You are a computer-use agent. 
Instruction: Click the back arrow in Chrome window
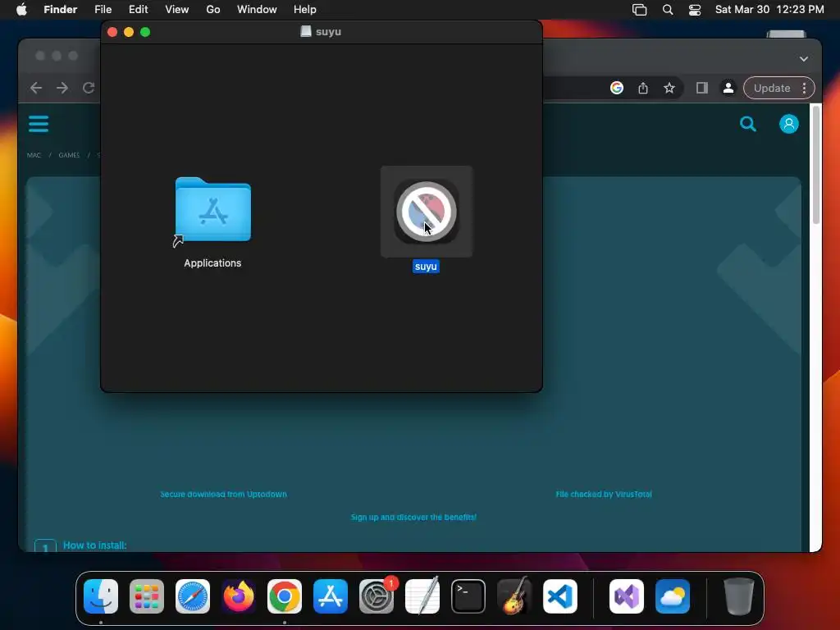36,88
